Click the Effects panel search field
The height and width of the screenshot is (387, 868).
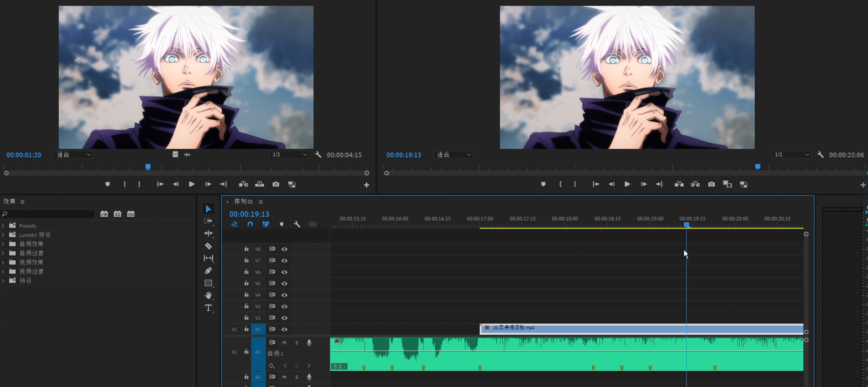click(x=48, y=214)
